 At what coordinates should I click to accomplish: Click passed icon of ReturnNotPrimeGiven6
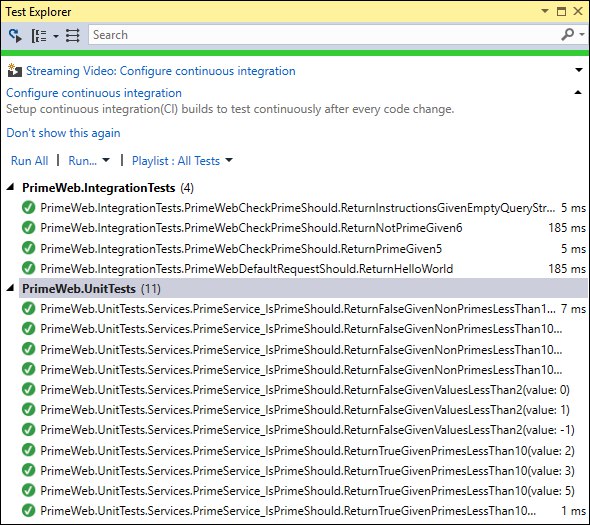[x=28, y=228]
